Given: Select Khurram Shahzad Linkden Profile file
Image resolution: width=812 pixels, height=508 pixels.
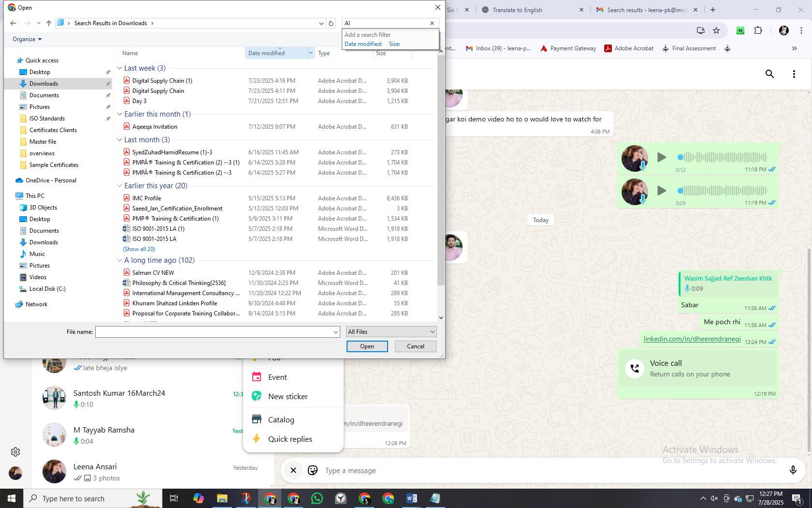Looking at the screenshot, I should [174, 303].
